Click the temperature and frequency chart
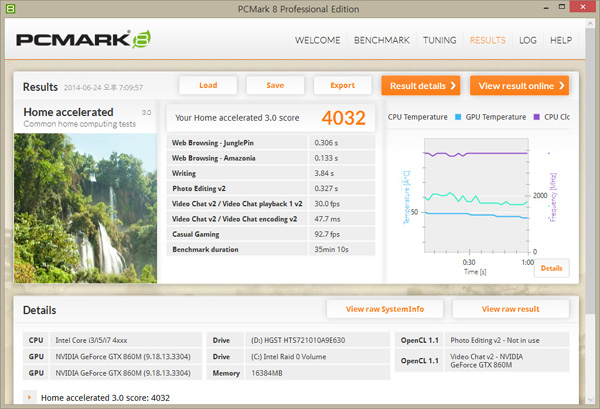The height and width of the screenshot is (409, 600). click(476, 196)
